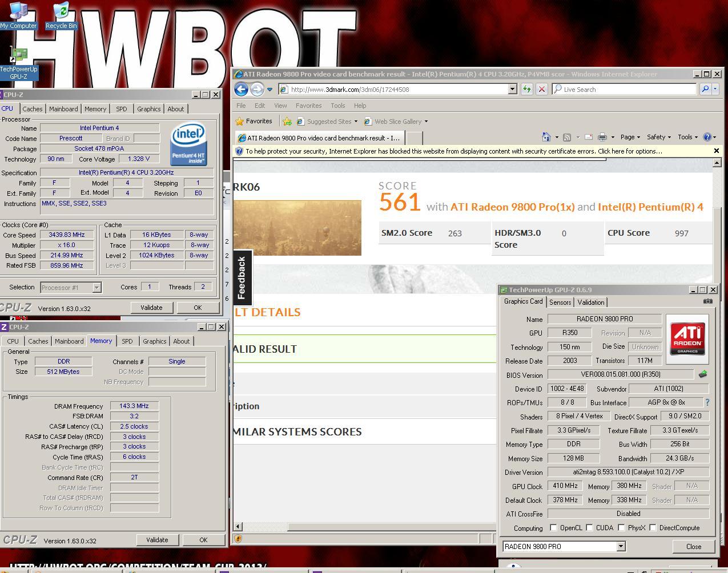
Task: Toggle CUDA checkbox in GPU-Z
Action: click(589, 527)
